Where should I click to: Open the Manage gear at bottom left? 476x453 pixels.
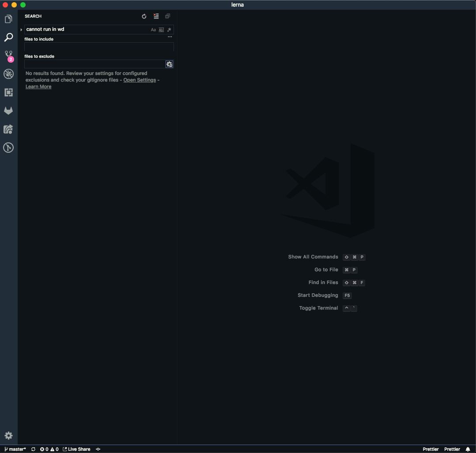[8, 436]
